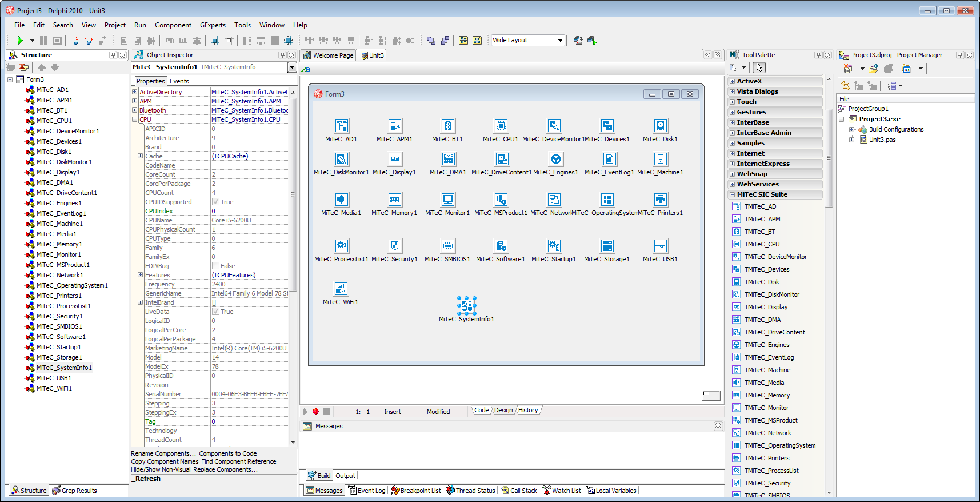This screenshot has height=502, width=980.
Task: Open the Wide Layout desktop dropdown
Action: 560,41
